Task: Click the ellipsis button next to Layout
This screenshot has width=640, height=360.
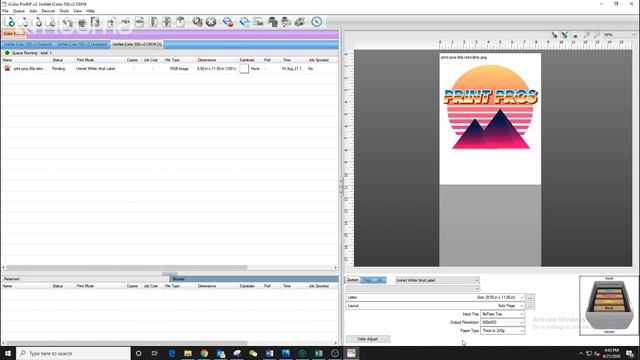Action: point(530,306)
